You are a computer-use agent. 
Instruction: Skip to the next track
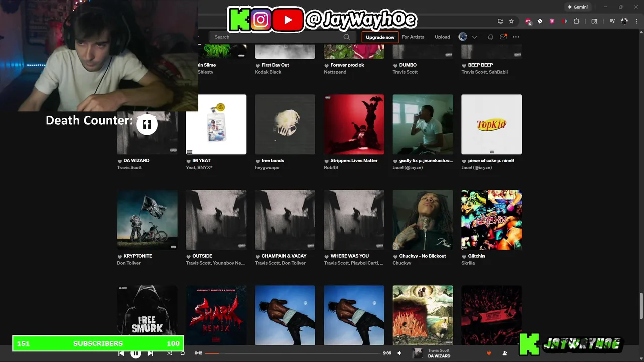(x=150, y=353)
